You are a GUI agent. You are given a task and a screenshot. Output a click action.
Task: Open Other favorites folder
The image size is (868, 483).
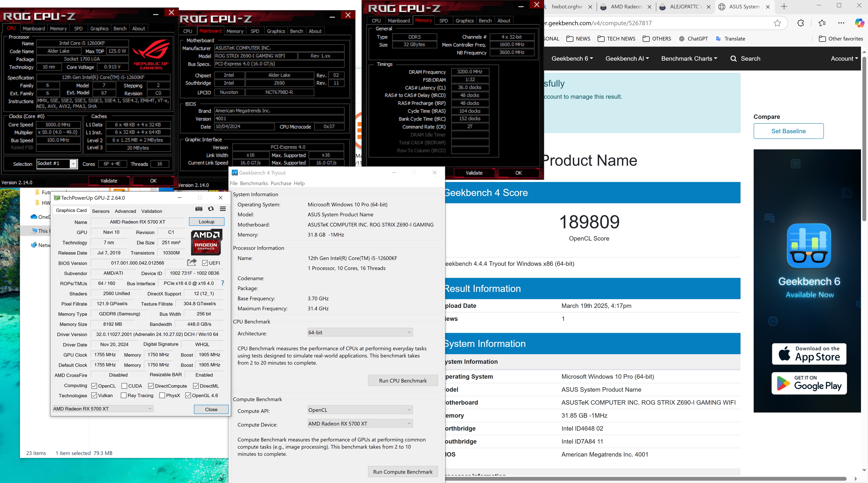pyautogui.click(x=841, y=39)
